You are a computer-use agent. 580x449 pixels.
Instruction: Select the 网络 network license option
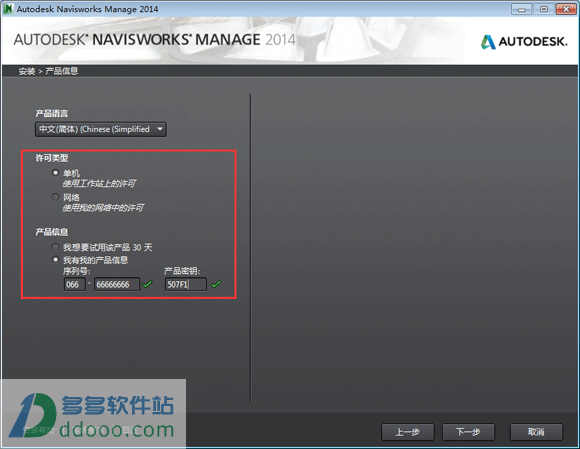pos(55,197)
